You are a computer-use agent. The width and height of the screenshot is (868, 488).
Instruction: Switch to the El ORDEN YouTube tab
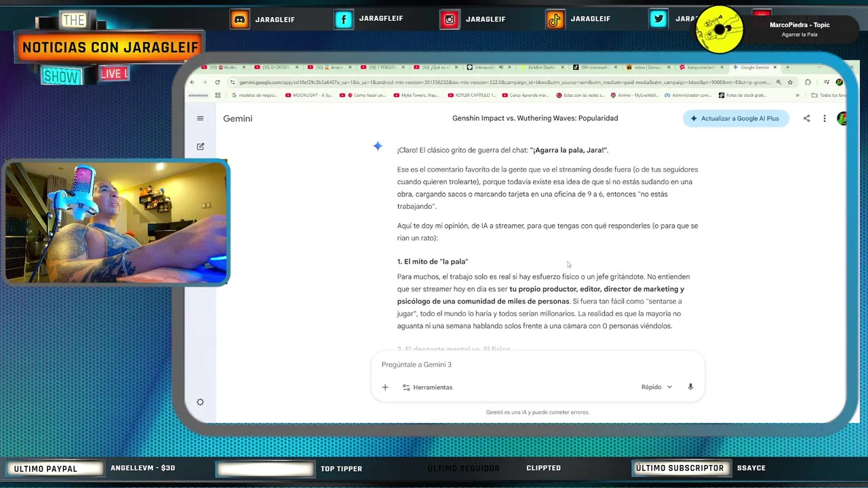click(x=276, y=67)
